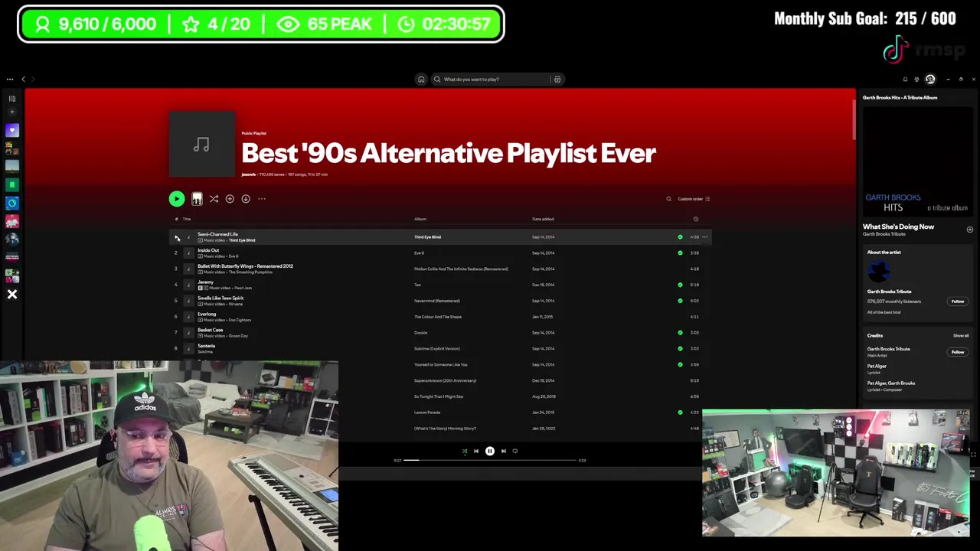Toggle saved checkmark for Inside Out

pos(680,253)
